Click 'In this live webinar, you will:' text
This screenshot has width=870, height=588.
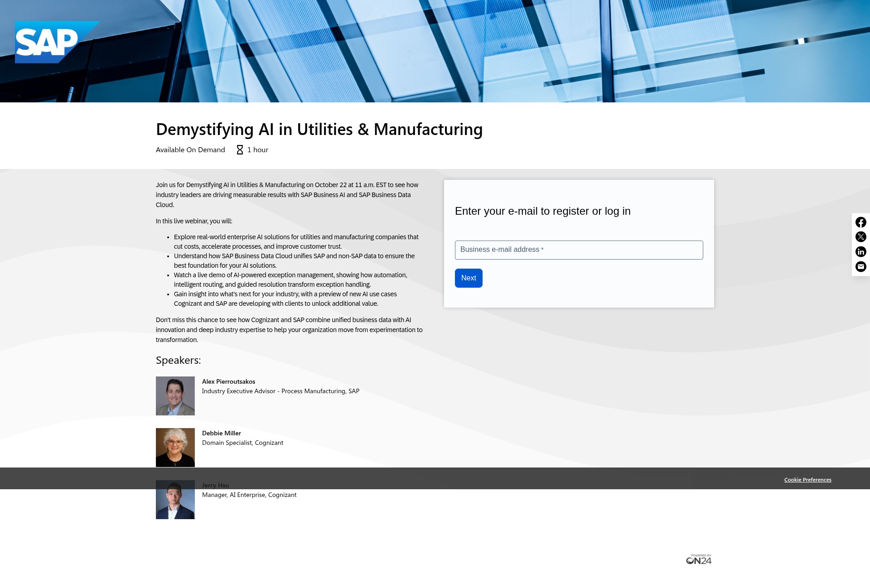(x=194, y=222)
